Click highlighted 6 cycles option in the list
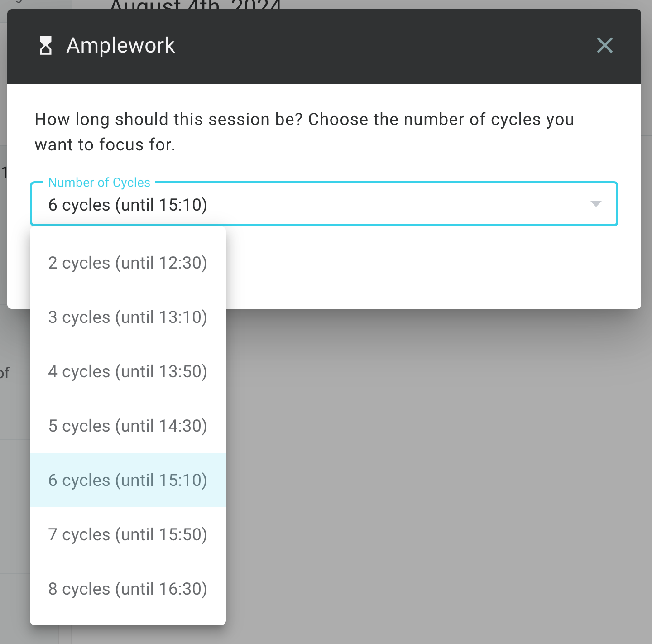The height and width of the screenshot is (644, 652). (x=128, y=481)
